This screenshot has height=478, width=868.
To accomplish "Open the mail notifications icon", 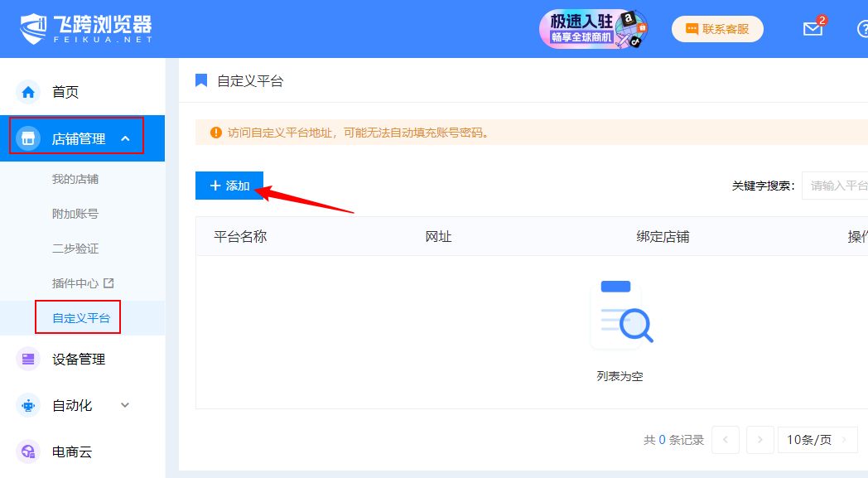I will click(813, 29).
